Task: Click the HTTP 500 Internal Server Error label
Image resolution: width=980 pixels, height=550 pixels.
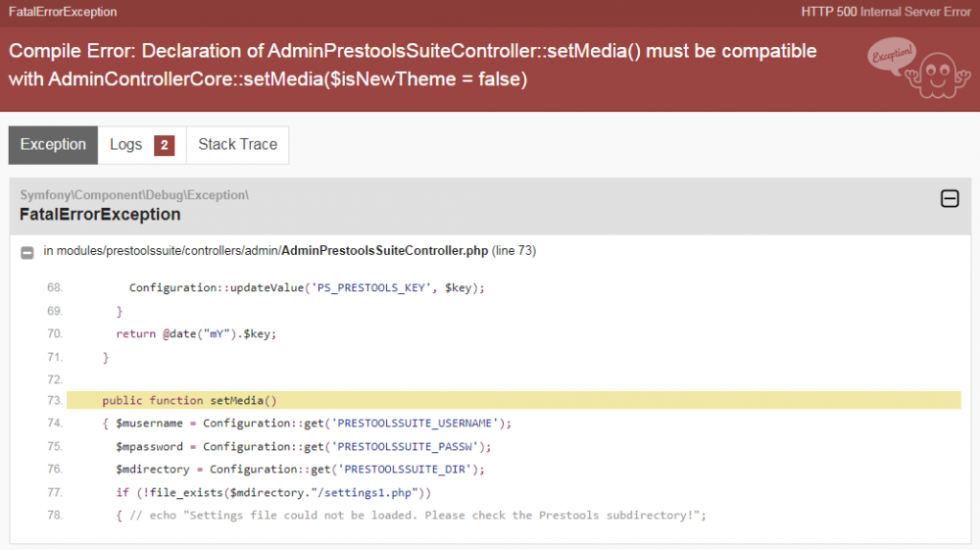Action: [x=885, y=12]
